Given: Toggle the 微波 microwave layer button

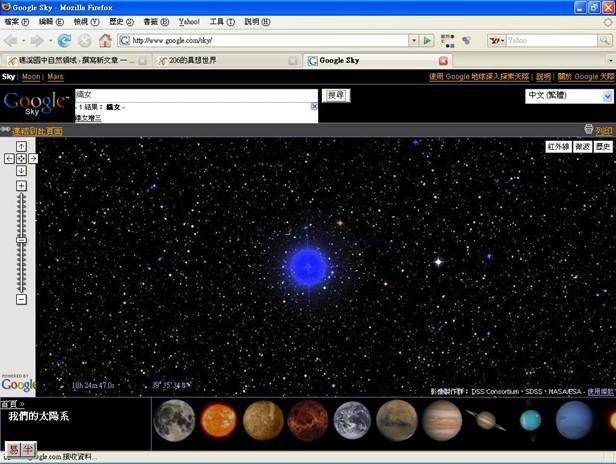Looking at the screenshot, I should [x=583, y=147].
